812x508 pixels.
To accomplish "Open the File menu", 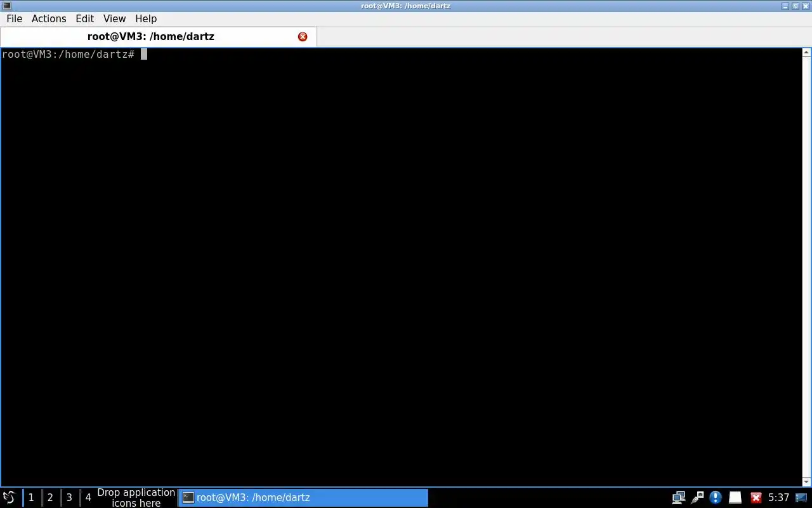I will pos(14,18).
